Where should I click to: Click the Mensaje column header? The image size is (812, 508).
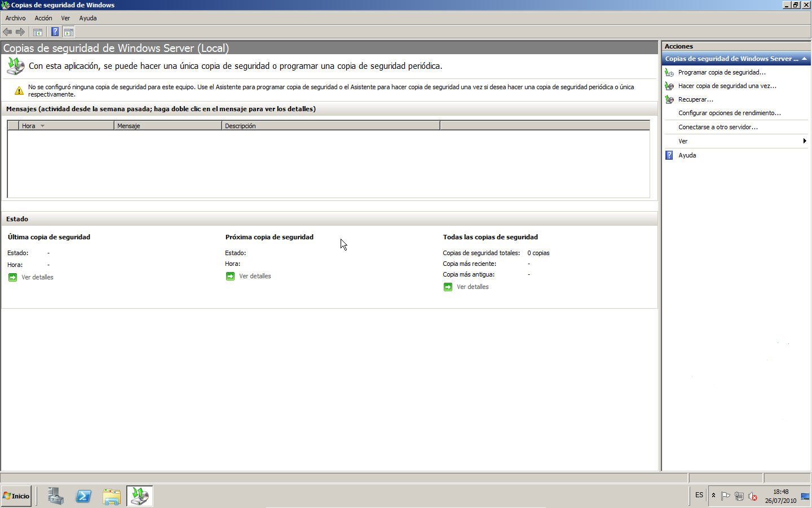point(168,126)
